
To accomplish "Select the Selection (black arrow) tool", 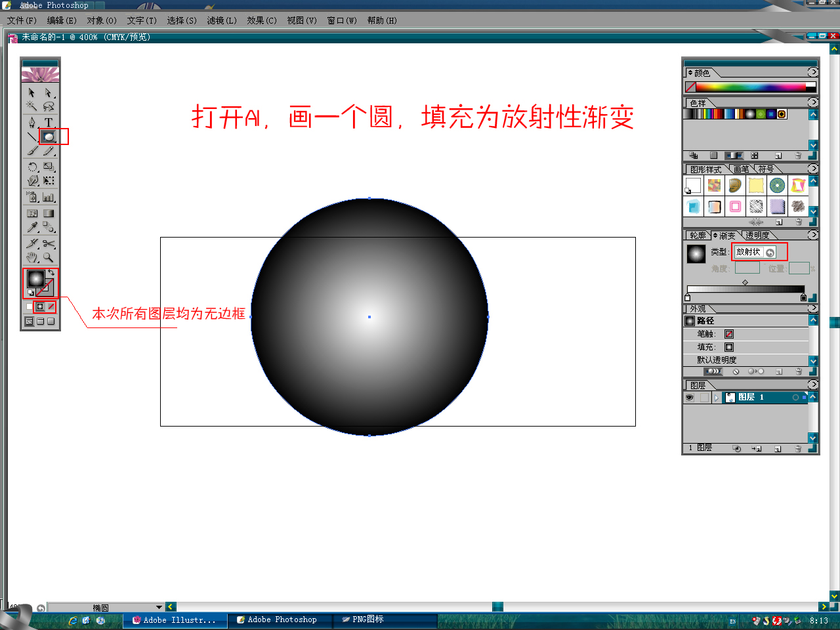I will [x=31, y=93].
